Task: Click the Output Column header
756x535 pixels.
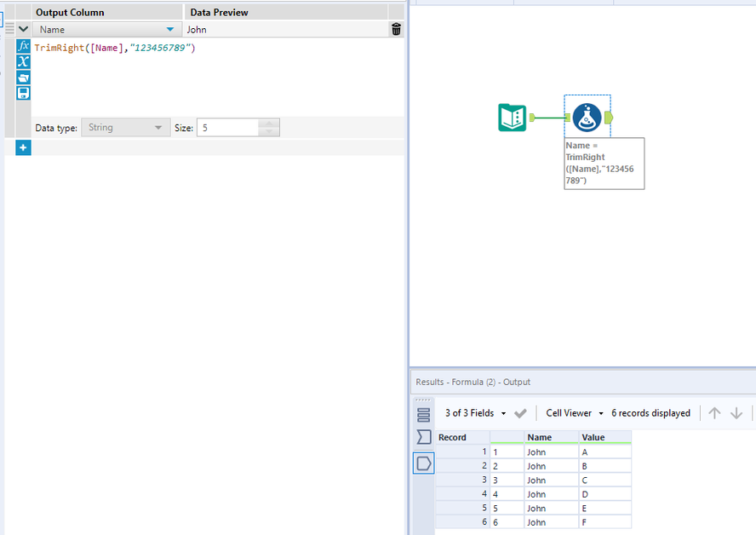Action: tap(107, 12)
